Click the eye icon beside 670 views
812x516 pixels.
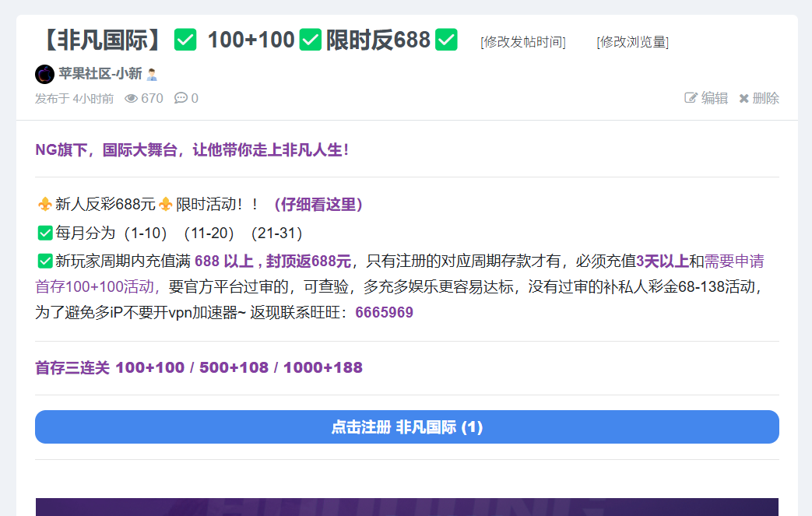[132, 98]
